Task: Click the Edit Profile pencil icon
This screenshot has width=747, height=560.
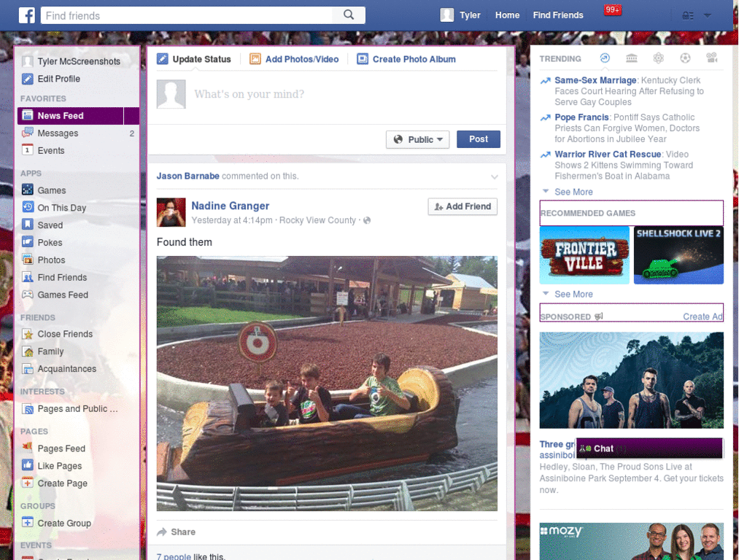Action: pyautogui.click(x=28, y=79)
